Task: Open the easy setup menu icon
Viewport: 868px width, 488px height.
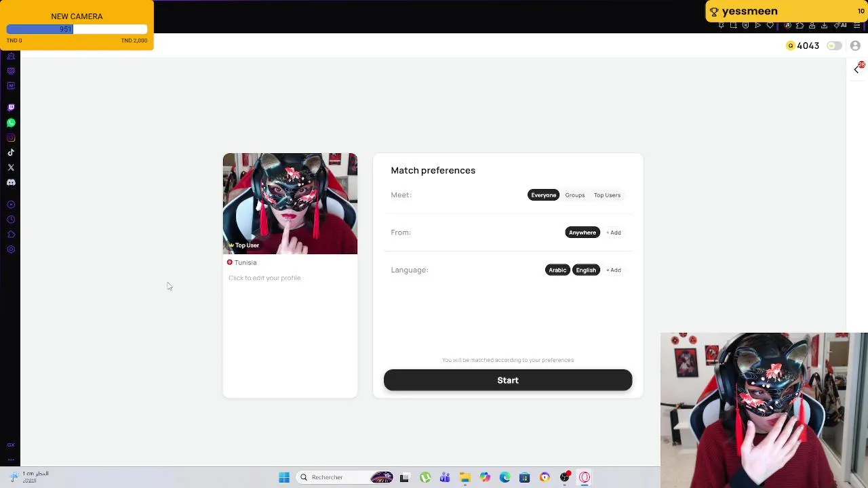Action: [856, 25]
